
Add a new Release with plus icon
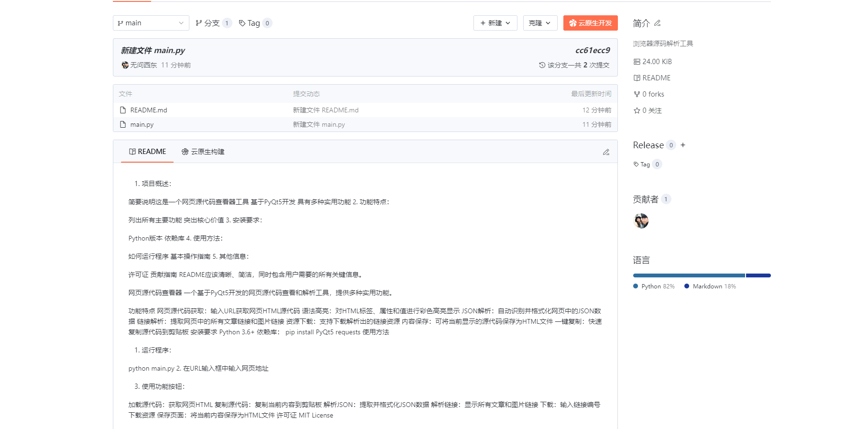(683, 145)
